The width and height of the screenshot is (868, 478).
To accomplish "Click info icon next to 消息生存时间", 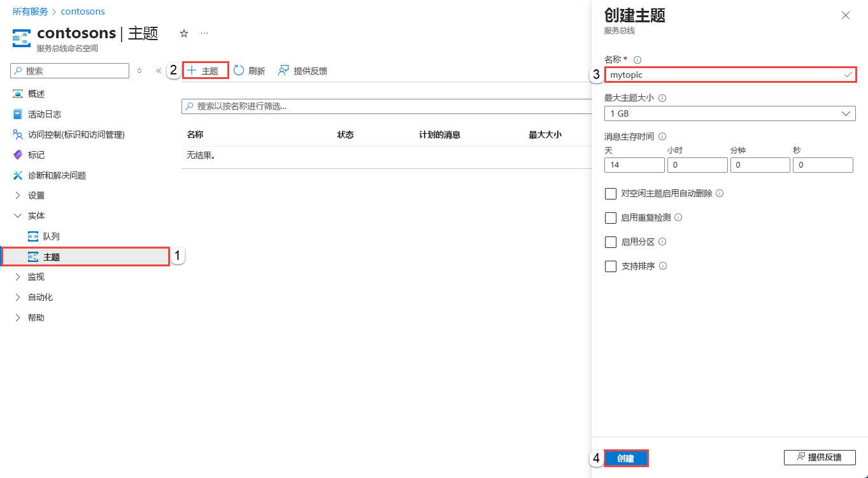I will click(662, 136).
